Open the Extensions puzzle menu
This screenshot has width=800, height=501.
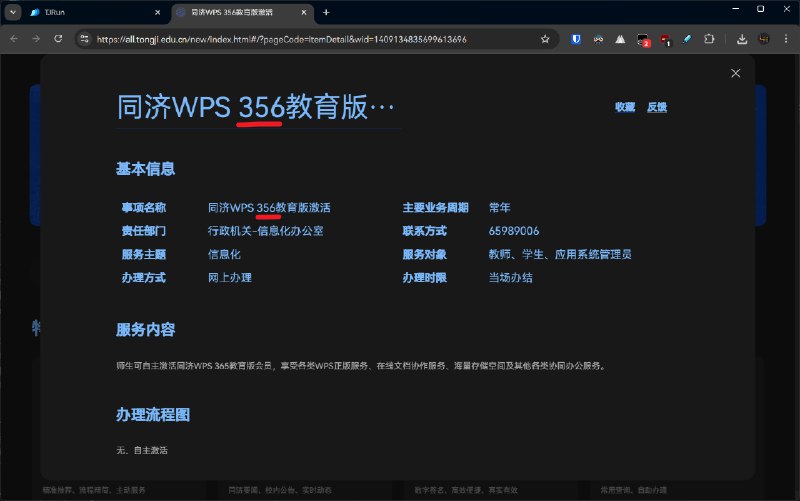click(x=709, y=39)
